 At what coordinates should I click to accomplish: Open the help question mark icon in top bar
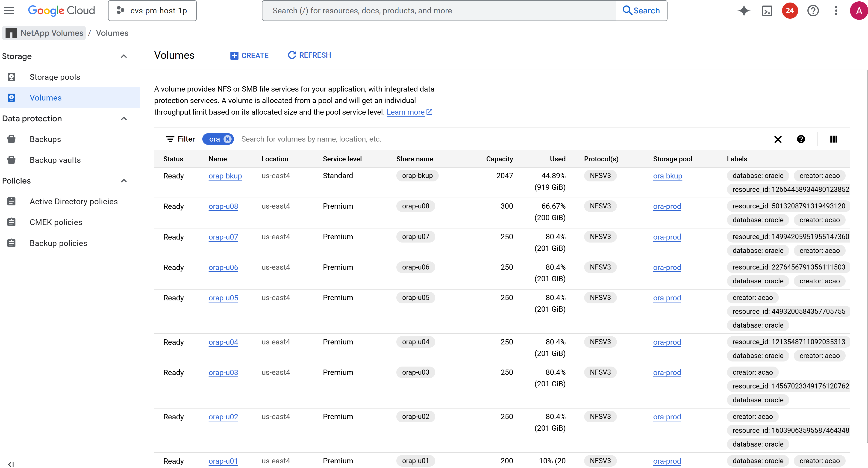click(813, 10)
